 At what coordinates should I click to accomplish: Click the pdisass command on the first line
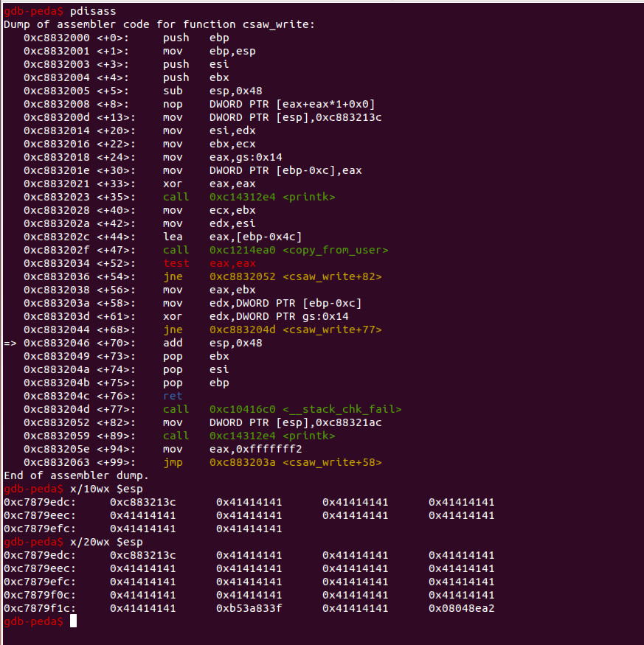click(94, 11)
